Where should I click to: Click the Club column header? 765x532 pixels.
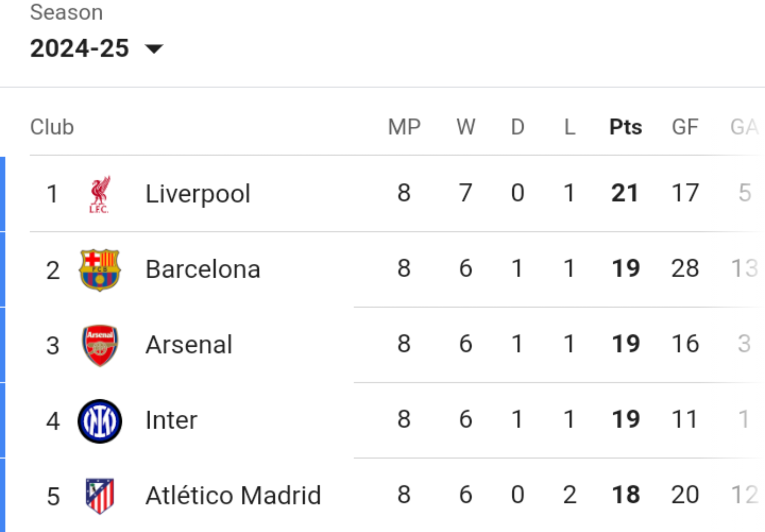click(52, 127)
